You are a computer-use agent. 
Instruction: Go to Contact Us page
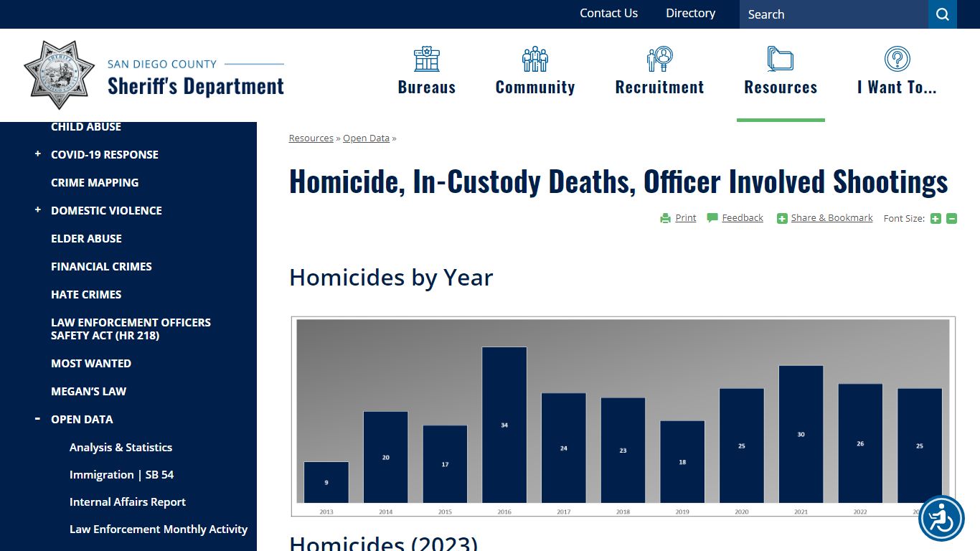[x=608, y=13]
